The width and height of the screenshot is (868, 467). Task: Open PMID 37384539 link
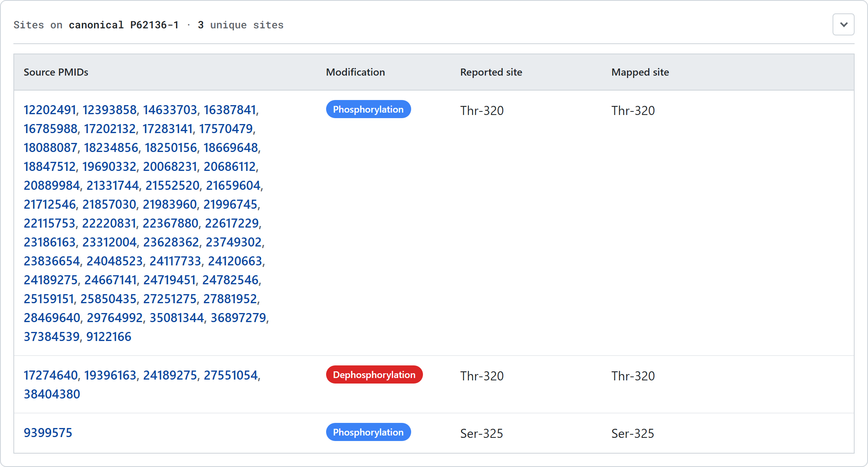coord(52,337)
